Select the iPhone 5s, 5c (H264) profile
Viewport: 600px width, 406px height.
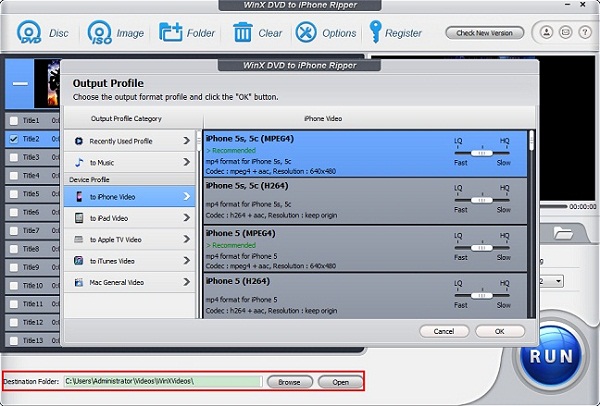365,201
